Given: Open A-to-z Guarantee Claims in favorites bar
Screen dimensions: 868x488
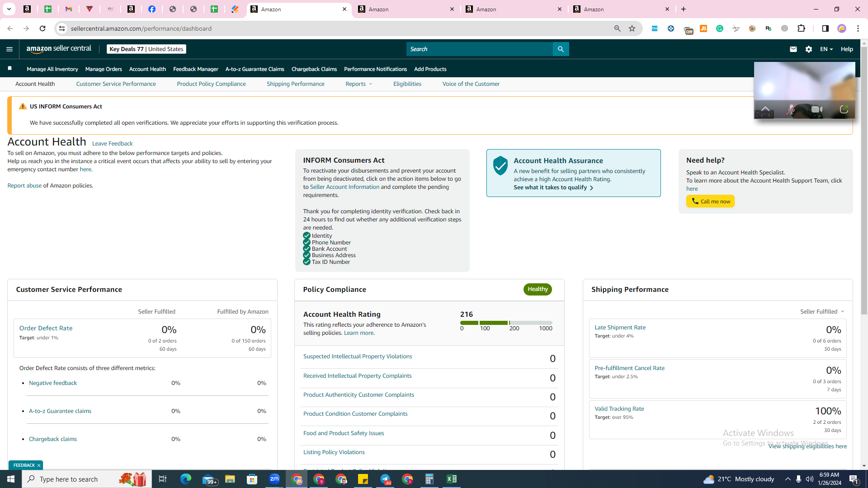Looking at the screenshot, I should coord(255,69).
